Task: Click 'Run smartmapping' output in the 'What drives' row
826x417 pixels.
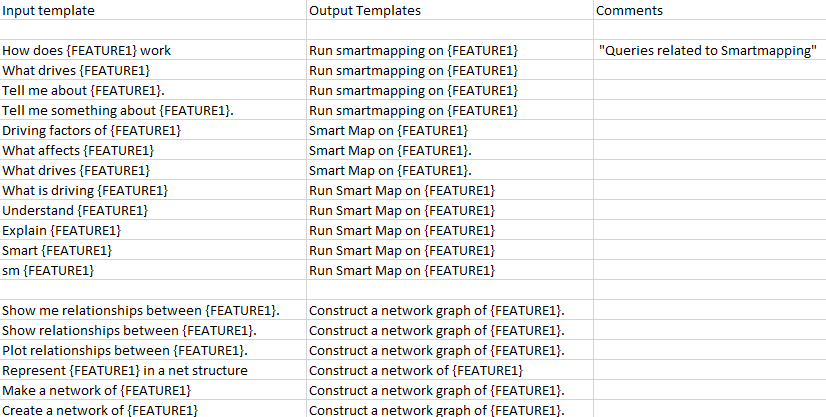Action: coord(450,70)
